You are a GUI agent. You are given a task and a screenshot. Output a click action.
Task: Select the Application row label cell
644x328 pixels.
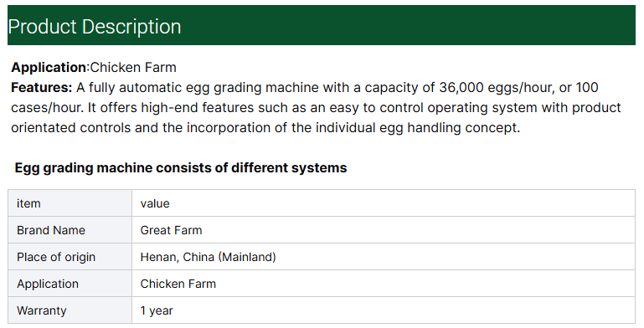70,284
